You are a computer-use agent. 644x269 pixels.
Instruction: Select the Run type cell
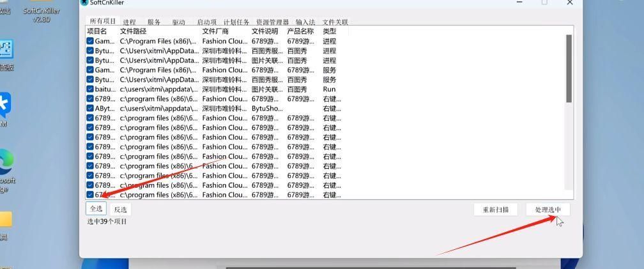(330, 89)
